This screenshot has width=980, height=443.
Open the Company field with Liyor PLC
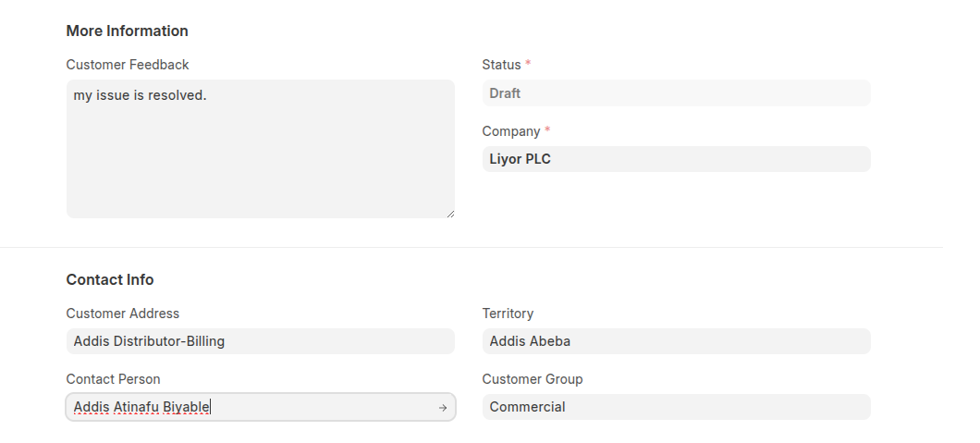coord(676,159)
